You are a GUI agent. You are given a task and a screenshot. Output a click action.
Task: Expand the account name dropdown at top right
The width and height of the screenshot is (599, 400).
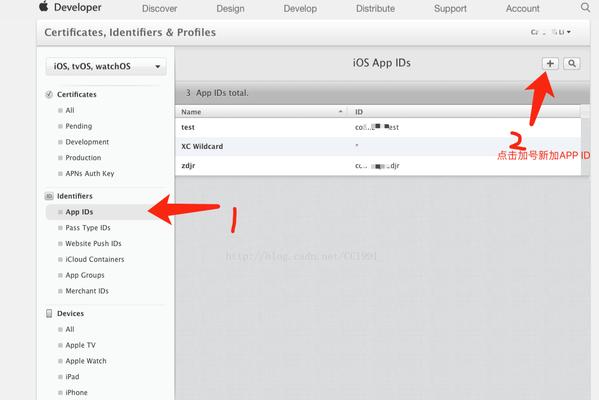pyautogui.click(x=550, y=32)
